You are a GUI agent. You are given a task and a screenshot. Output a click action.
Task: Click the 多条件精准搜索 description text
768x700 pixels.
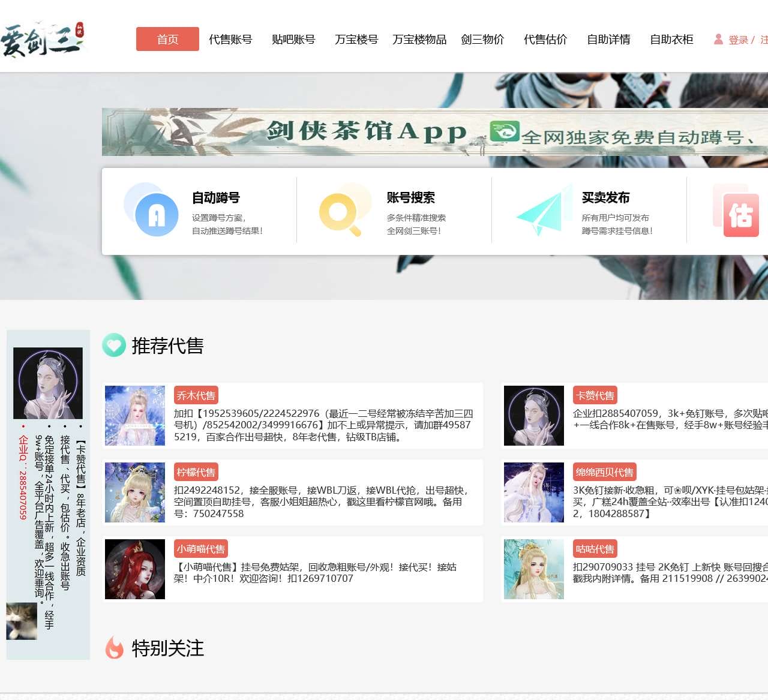416,218
